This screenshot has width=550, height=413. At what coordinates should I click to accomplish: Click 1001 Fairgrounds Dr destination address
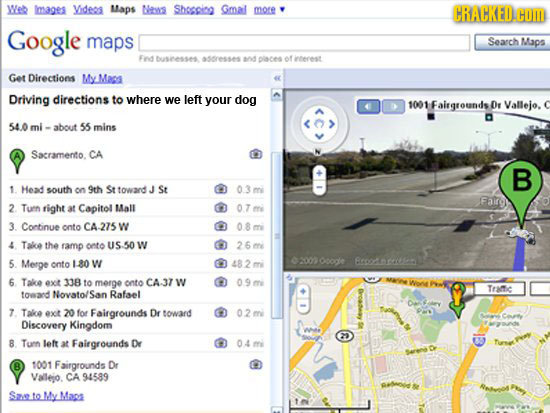tap(75, 371)
